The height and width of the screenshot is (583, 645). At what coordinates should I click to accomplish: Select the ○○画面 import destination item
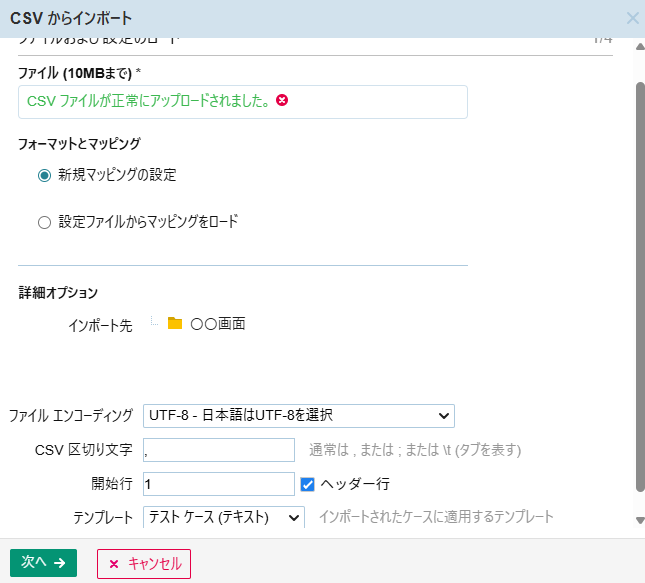tap(217, 324)
